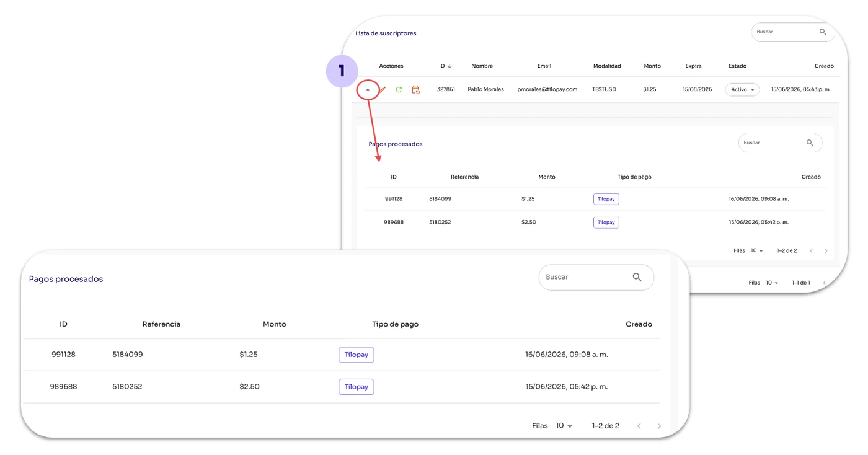
Task: Open the Activo status dropdown for Pablo Morales
Action: coord(742,90)
